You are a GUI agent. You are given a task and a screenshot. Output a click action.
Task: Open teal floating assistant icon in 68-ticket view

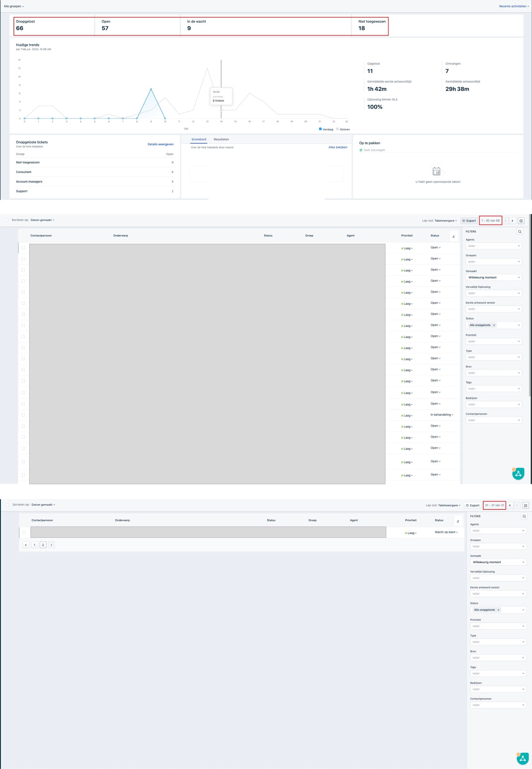click(518, 473)
